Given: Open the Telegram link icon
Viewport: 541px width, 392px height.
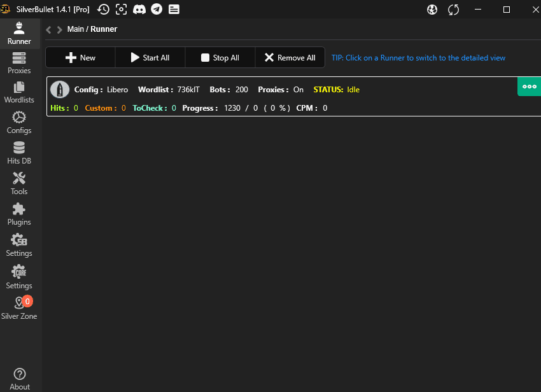Looking at the screenshot, I should pos(157,10).
